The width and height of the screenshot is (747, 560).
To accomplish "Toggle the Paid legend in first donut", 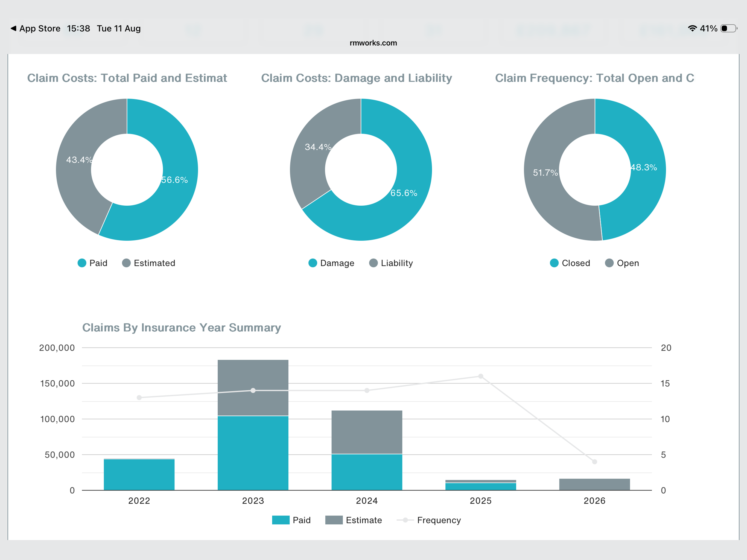I will point(92,263).
